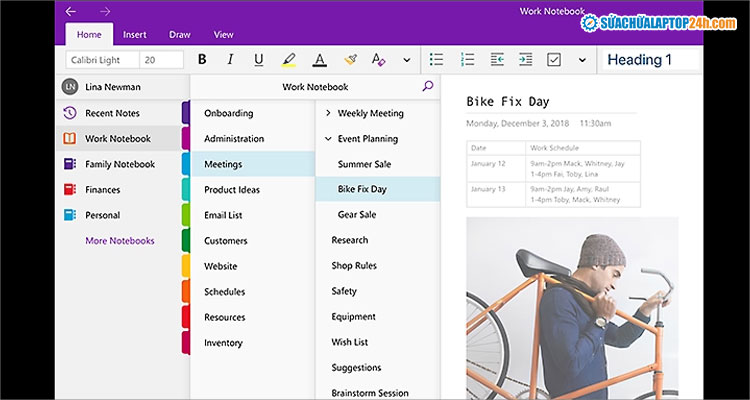750x400 pixels.
Task: Select the Format Painter brush
Action: (351, 60)
